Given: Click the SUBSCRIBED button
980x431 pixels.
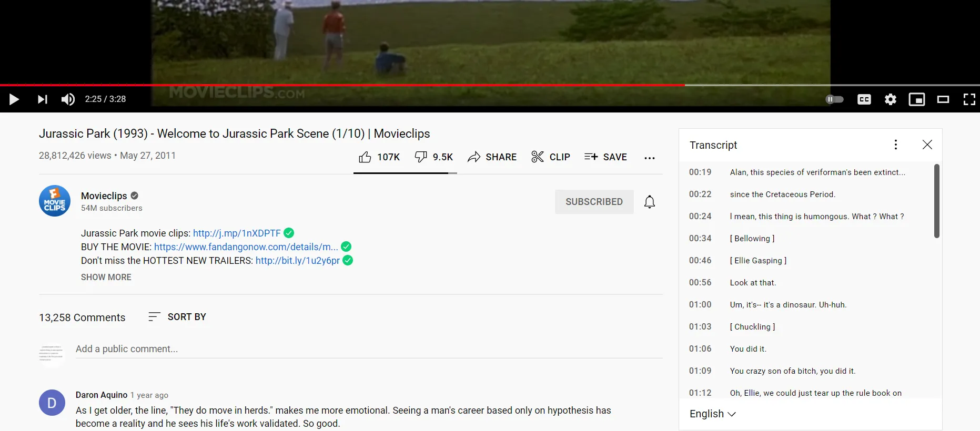Looking at the screenshot, I should [594, 202].
